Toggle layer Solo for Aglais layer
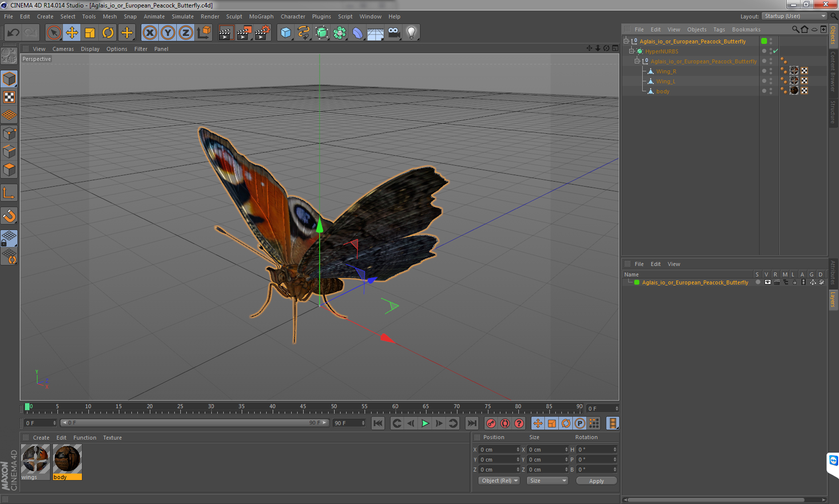The image size is (839, 504). pos(758,282)
